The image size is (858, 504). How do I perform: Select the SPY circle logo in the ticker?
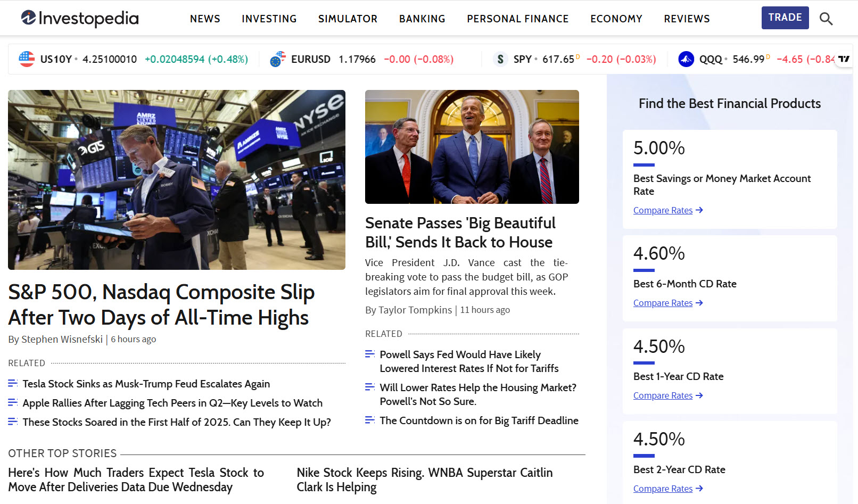(x=500, y=59)
